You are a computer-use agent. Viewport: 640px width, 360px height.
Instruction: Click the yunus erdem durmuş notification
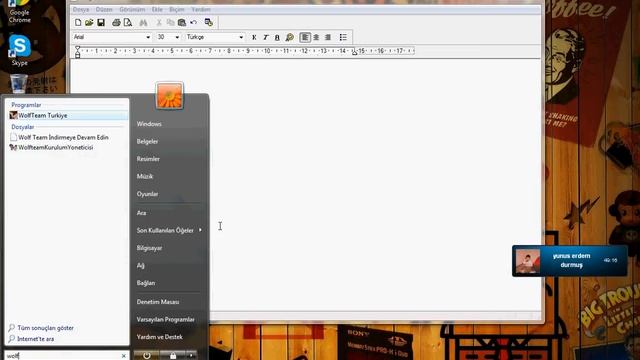(x=570, y=260)
